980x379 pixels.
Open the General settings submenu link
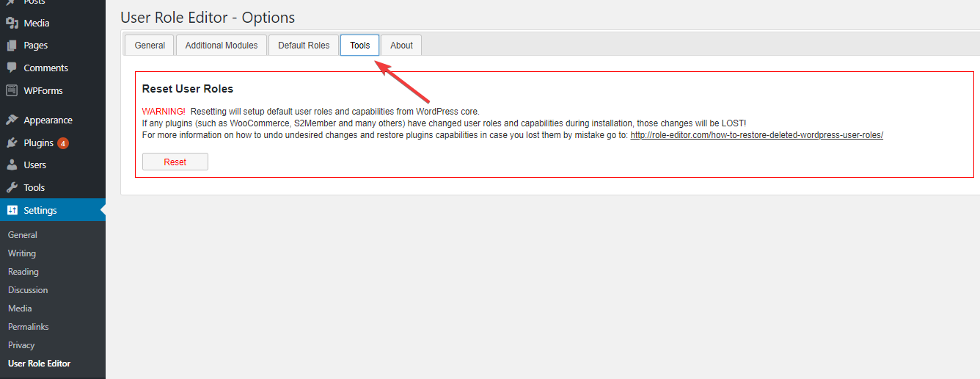(x=23, y=235)
